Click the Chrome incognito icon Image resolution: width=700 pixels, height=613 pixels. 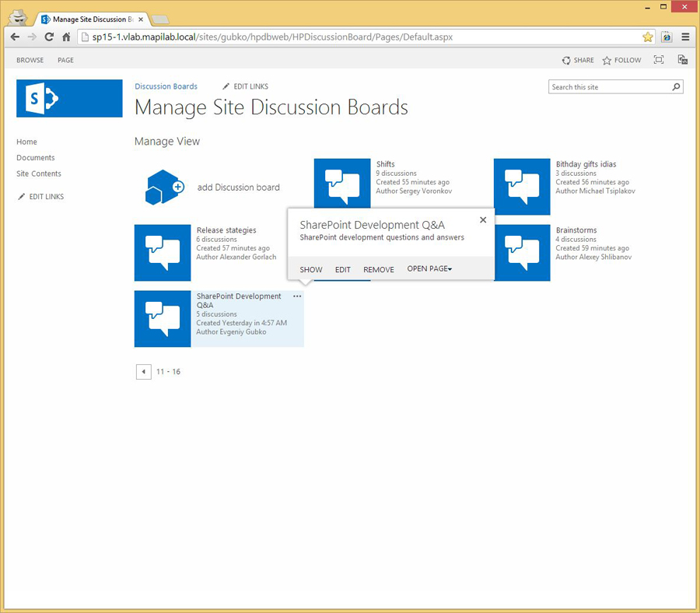tap(19, 19)
